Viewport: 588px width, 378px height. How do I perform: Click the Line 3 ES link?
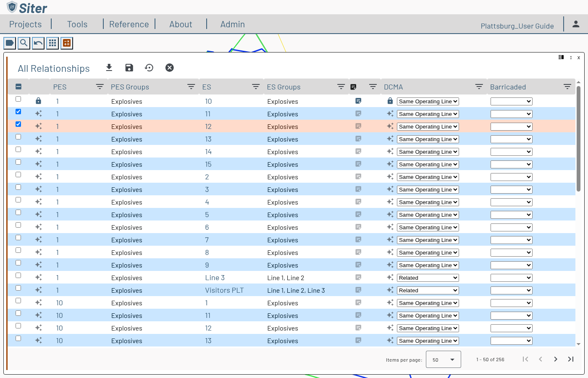tap(215, 278)
